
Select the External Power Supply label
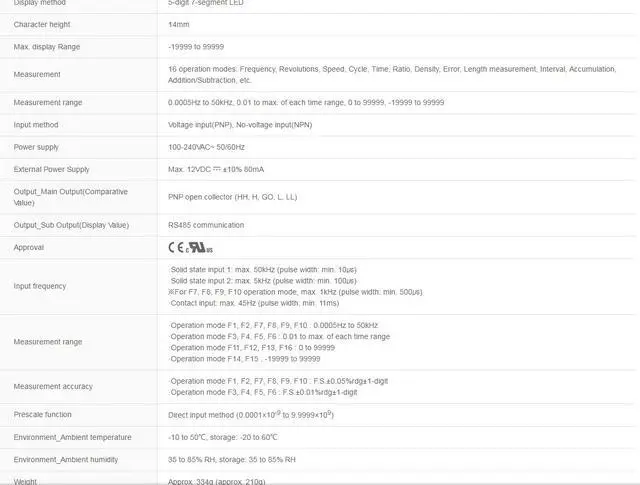pyautogui.click(x=51, y=169)
